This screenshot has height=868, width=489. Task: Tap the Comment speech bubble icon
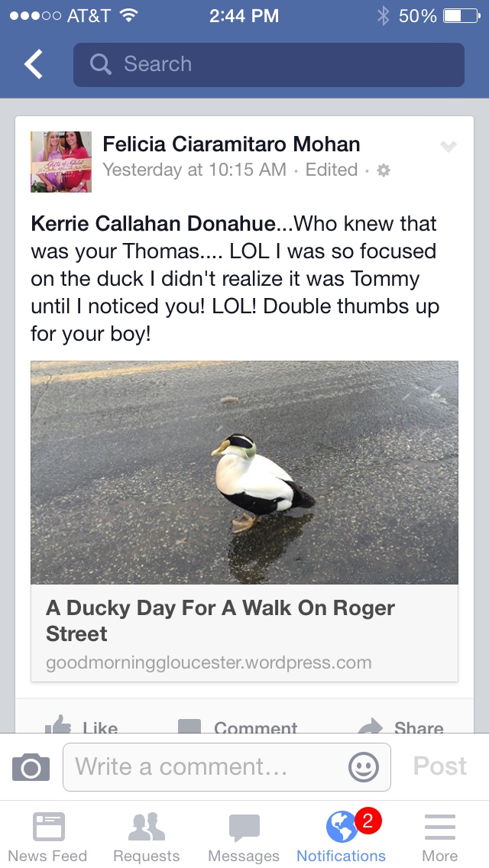tap(189, 726)
